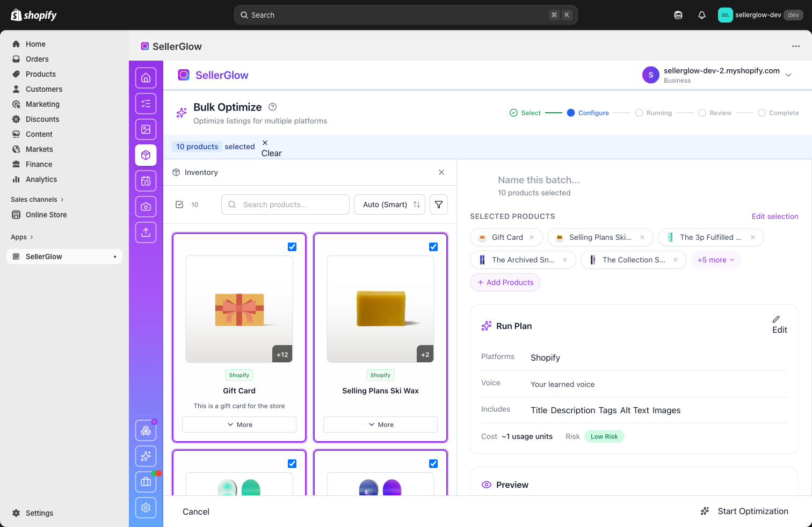Open the upload icon in the sidebar
The height and width of the screenshot is (527, 812).
click(x=146, y=232)
